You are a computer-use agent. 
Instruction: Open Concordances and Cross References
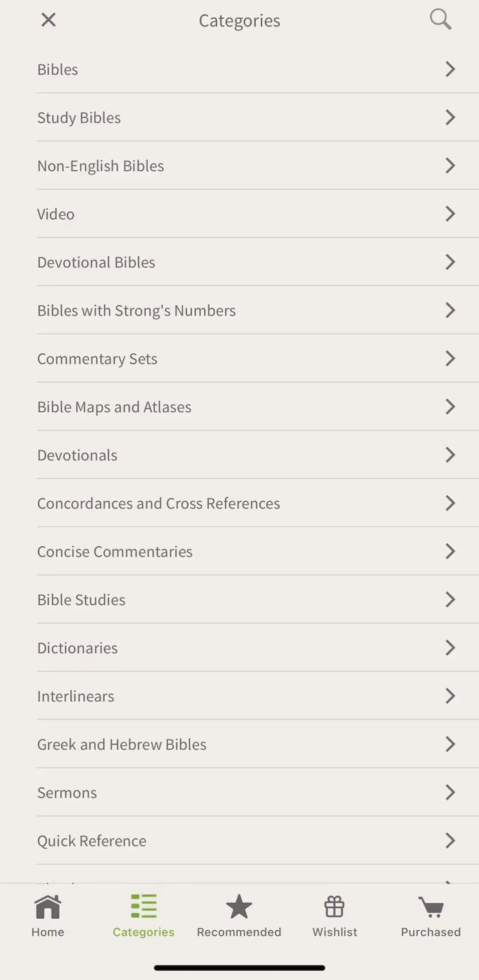pos(258,503)
